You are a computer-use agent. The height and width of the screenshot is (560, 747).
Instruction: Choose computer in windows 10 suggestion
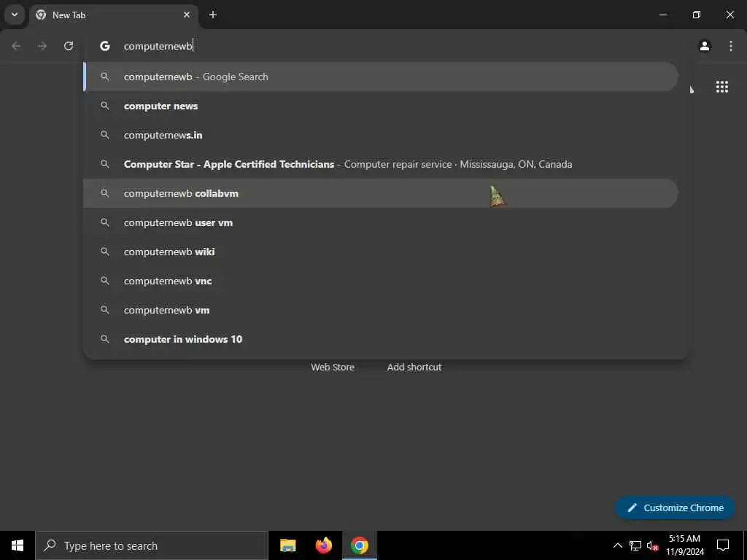(x=381, y=339)
